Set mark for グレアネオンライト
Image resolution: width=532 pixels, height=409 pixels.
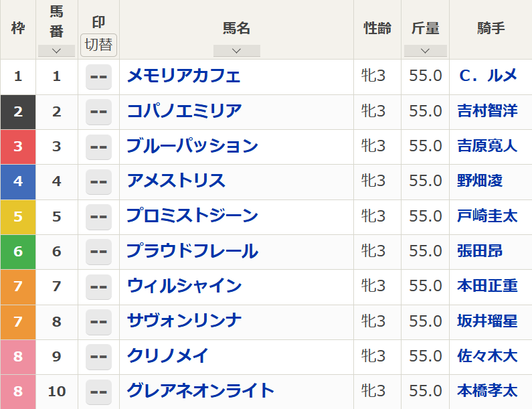point(98,391)
